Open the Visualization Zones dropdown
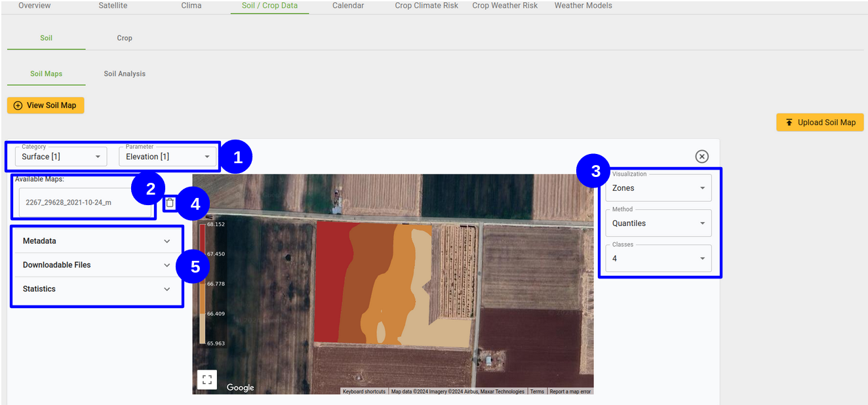 pos(658,188)
